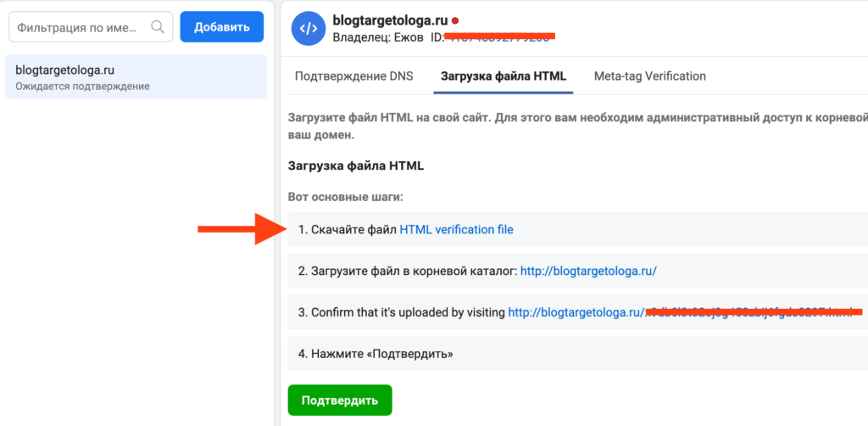The height and width of the screenshot is (426, 868).
Task: Click the red status dot beside domain name
Action: click(x=455, y=20)
